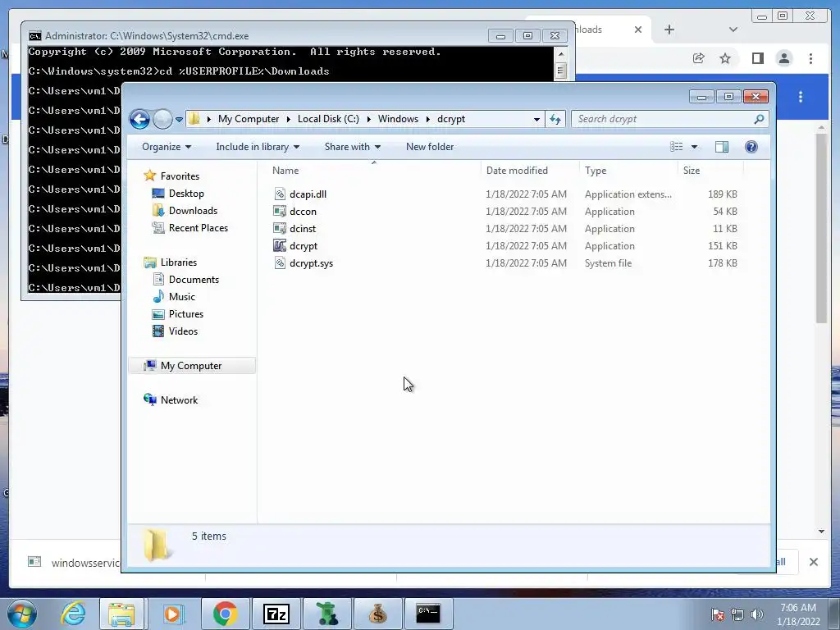The width and height of the screenshot is (840, 630).
Task: Select the dccon application icon
Action: tap(280, 212)
